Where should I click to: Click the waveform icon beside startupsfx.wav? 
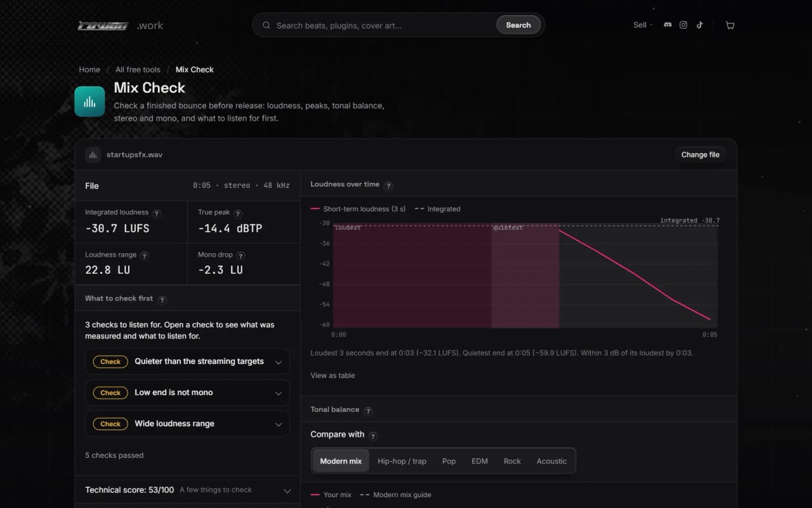tap(93, 154)
